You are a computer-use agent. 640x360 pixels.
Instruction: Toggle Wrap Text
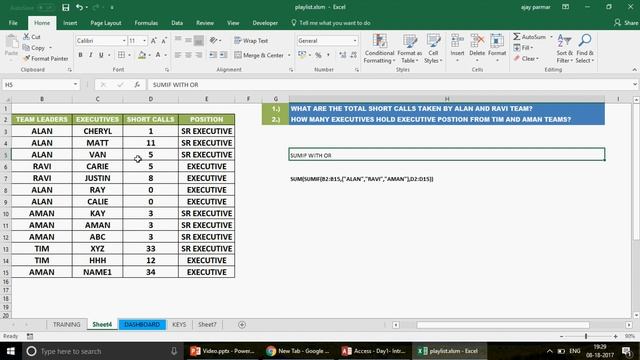[x=251, y=41]
